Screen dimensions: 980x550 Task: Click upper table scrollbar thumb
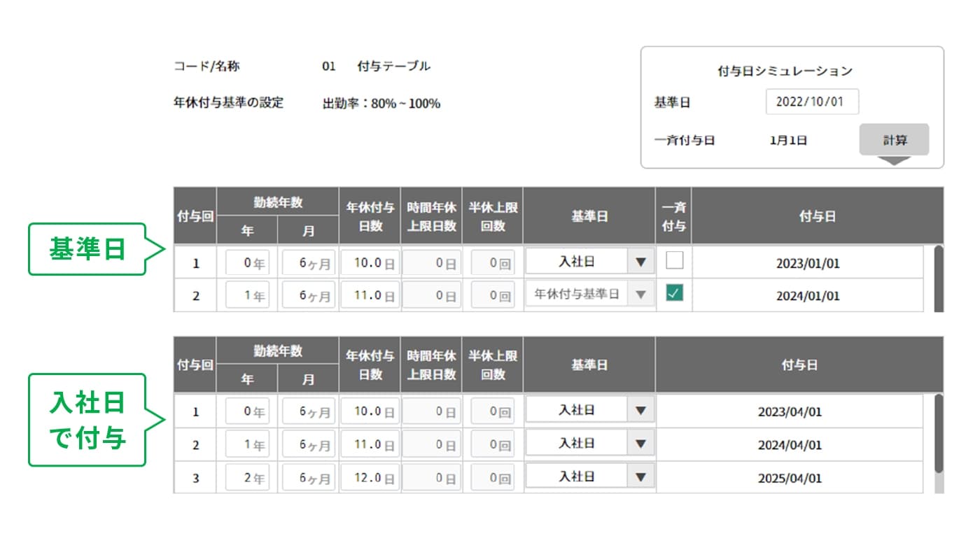(x=939, y=278)
